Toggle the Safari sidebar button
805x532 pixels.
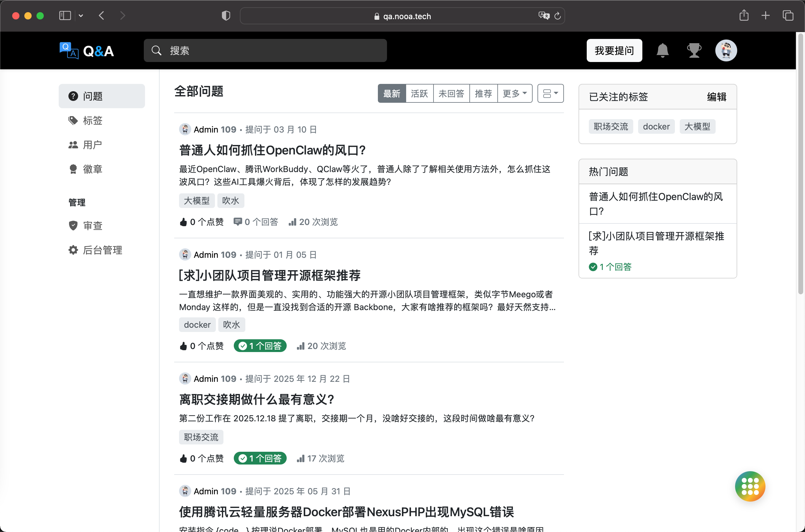pyautogui.click(x=65, y=16)
